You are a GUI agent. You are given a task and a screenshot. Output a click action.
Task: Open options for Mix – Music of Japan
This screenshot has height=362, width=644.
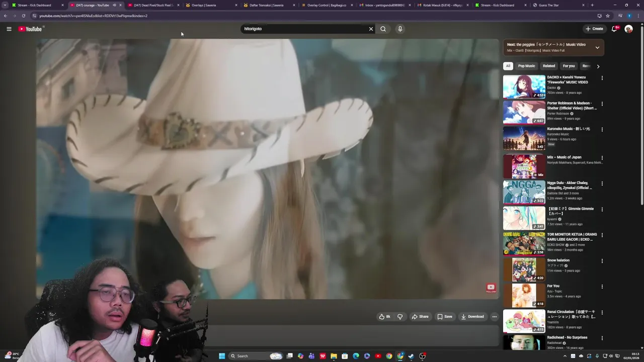click(602, 158)
